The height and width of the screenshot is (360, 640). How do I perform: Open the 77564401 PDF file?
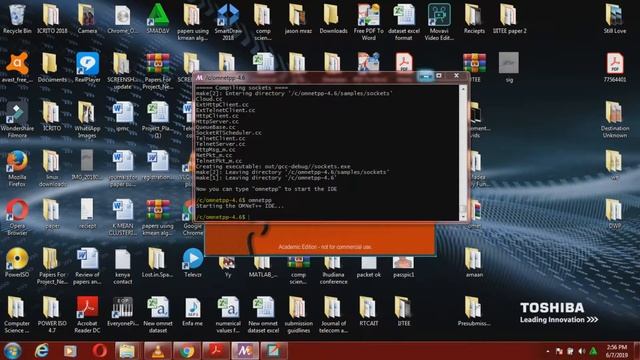pyautogui.click(x=614, y=68)
